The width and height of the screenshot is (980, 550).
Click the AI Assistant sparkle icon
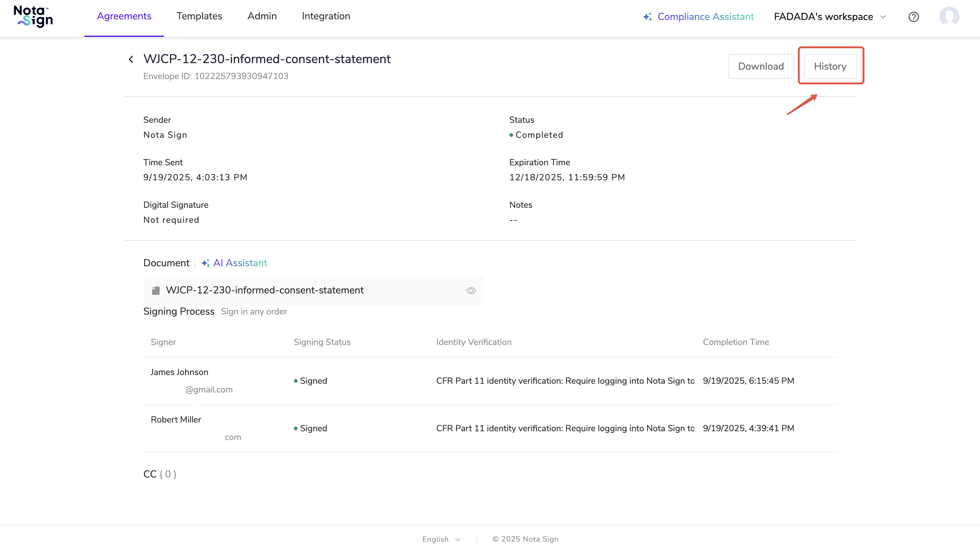click(x=205, y=263)
